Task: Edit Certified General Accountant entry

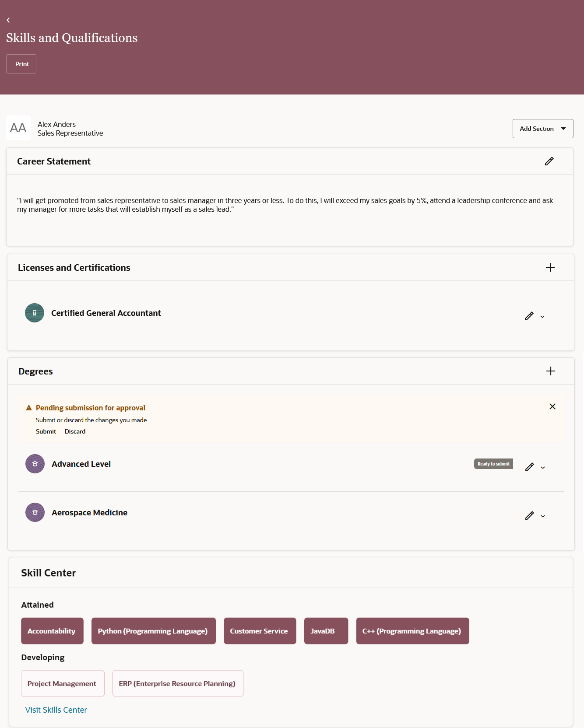Action: [529, 316]
